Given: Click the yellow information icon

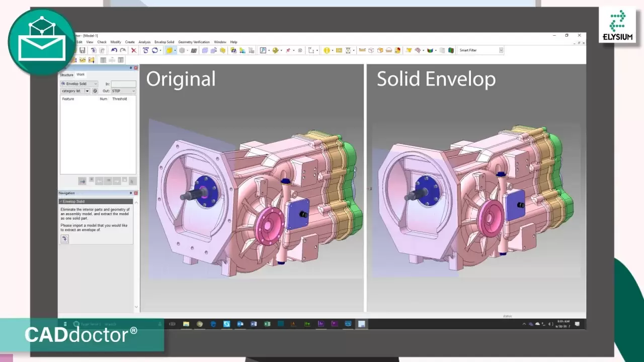Looking at the screenshot, I should [x=327, y=50].
